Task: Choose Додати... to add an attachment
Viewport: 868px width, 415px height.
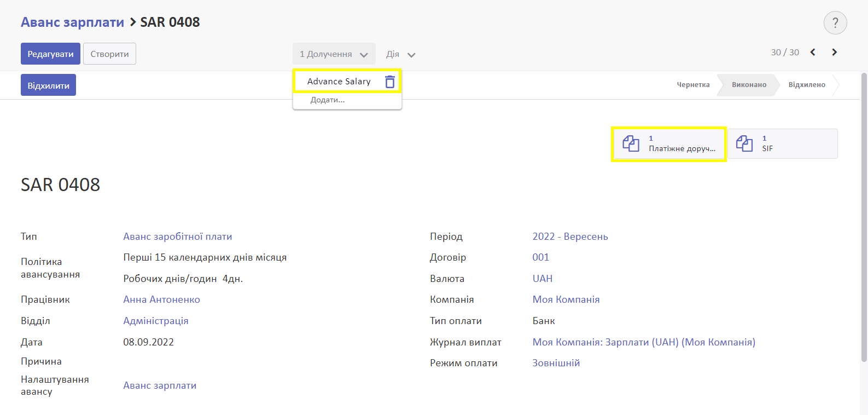Action: pyautogui.click(x=328, y=100)
